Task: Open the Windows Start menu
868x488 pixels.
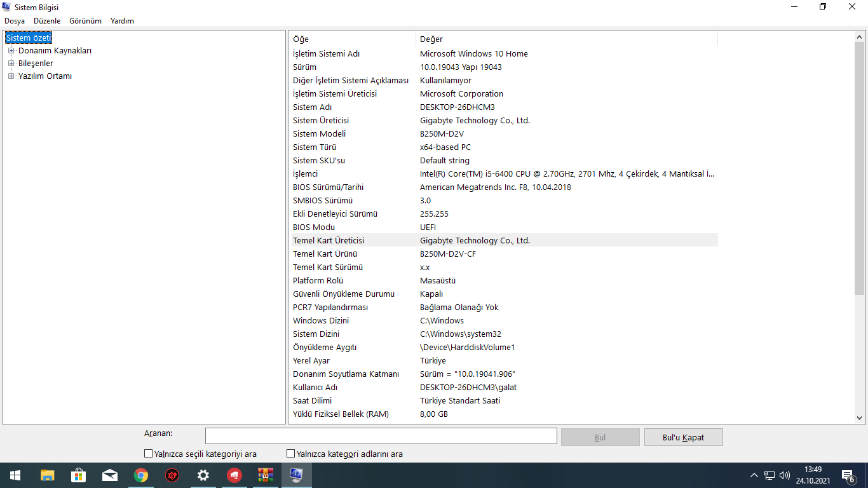Action: (15, 475)
